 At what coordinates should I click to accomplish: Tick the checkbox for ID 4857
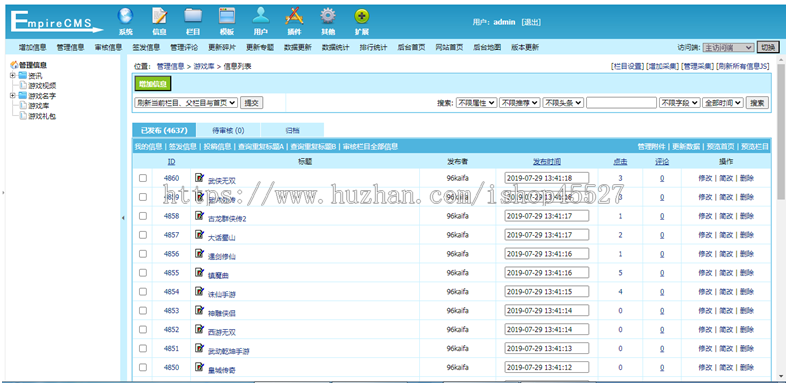pos(143,235)
